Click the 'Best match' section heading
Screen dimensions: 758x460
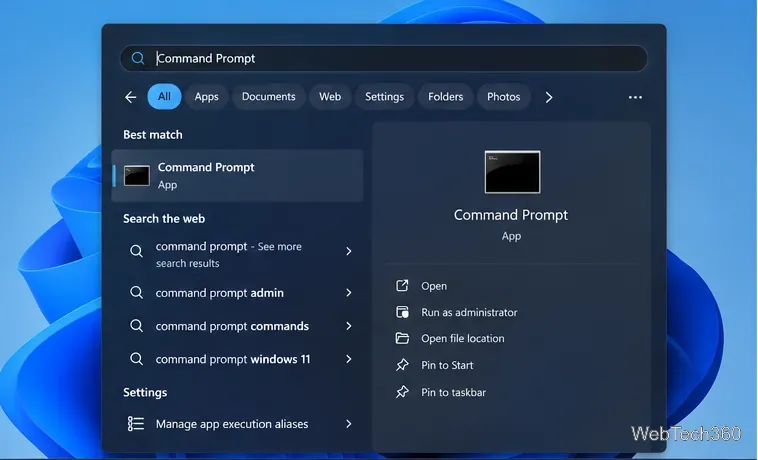tap(153, 135)
